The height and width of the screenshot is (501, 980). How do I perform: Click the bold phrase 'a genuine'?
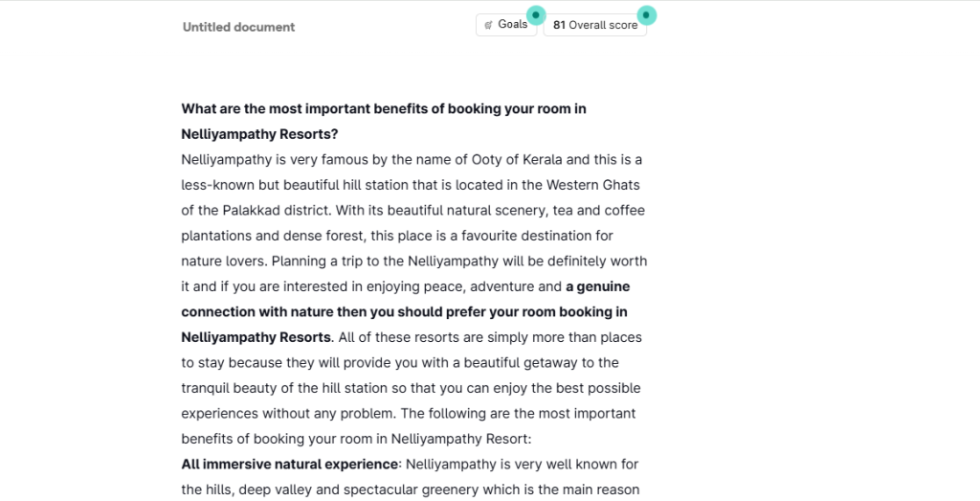pyautogui.click(x=597, y=286)
